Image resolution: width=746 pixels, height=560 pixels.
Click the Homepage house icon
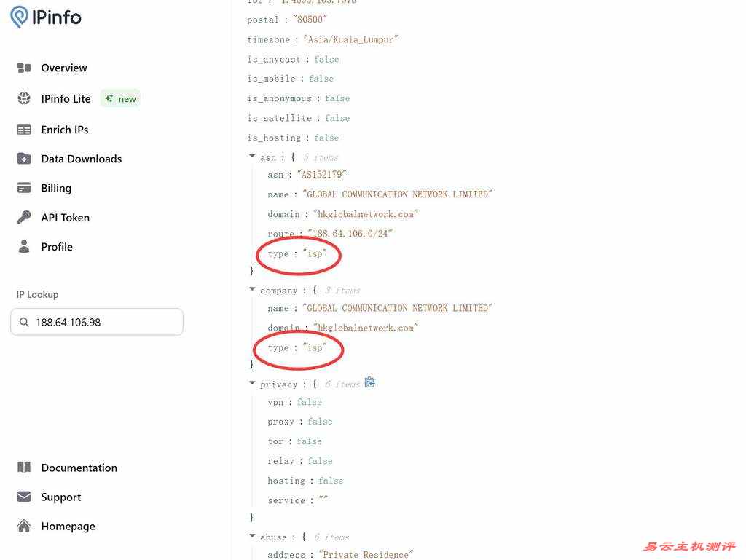[24, 526]
